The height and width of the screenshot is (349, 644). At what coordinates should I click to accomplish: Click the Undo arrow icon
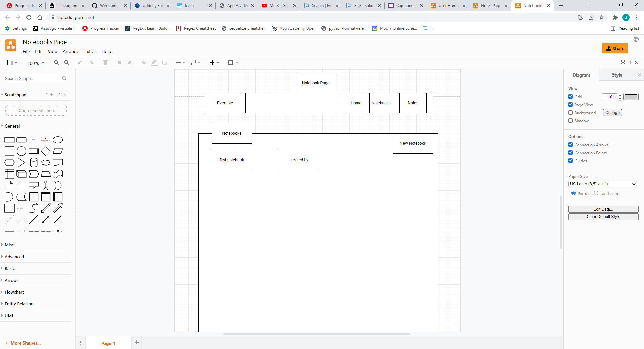pyautogui.click(x=80, y=63)
